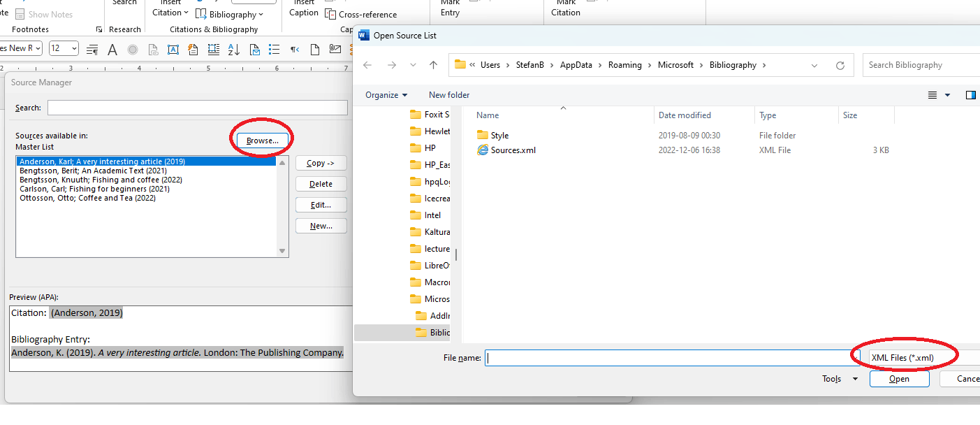
Task: Select the Kaltura folder in navigation tree
Action: (x=429, y=232)
